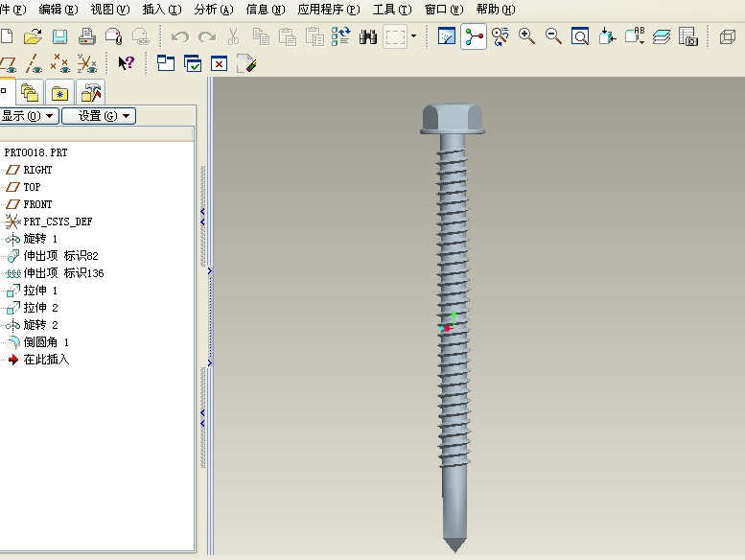Open the 设置 dropdown menu

coord(99,116)
